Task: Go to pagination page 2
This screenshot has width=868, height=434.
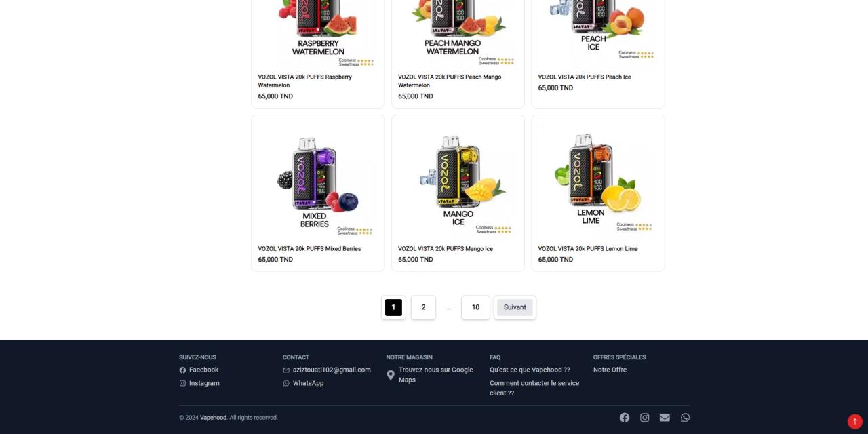Action: (423, 307)
